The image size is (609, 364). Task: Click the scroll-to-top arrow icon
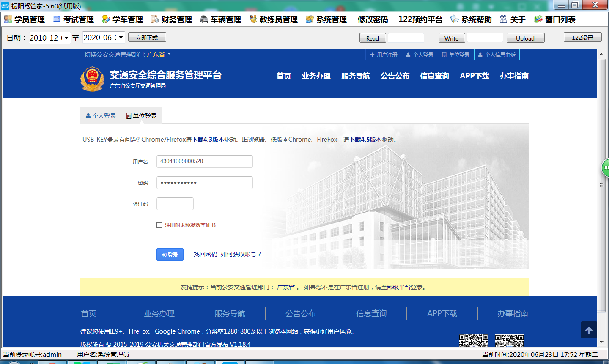tap(589, 330)
